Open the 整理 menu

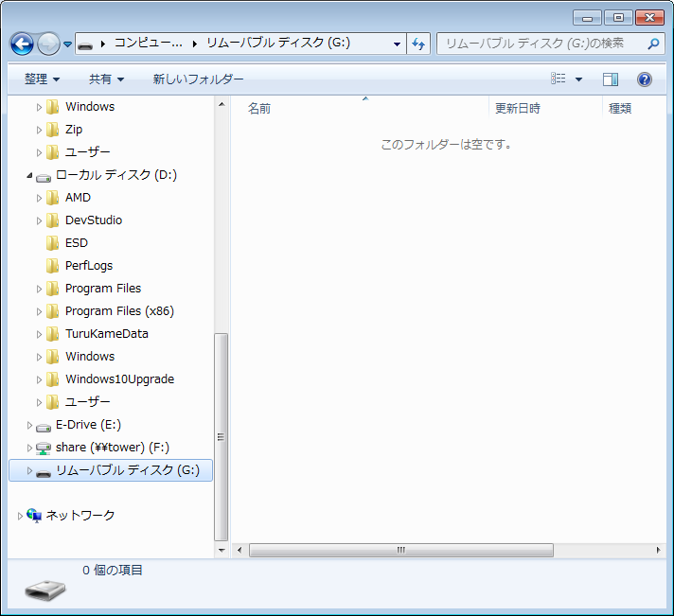click(42, 79)
